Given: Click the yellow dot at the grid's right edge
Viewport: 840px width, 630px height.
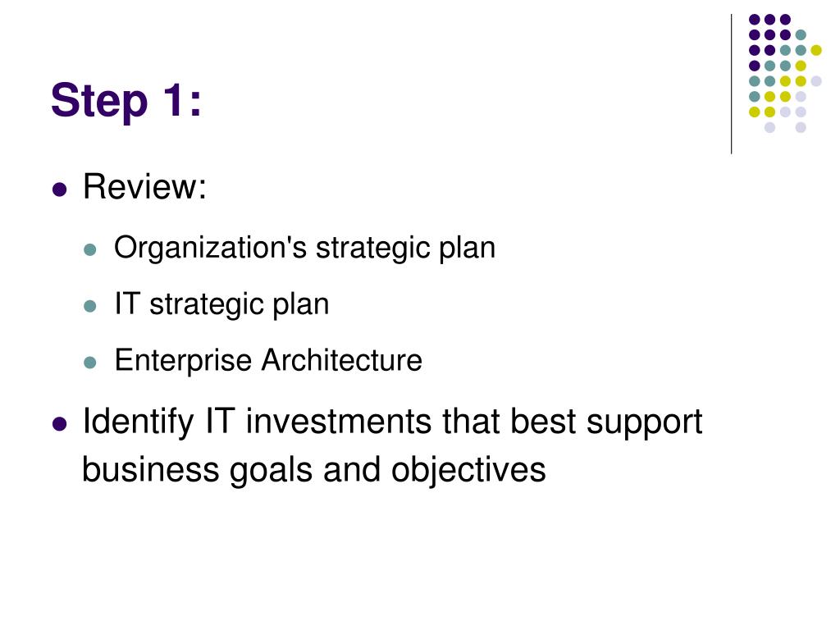Looking at the screenshot, I should [816, 50].
